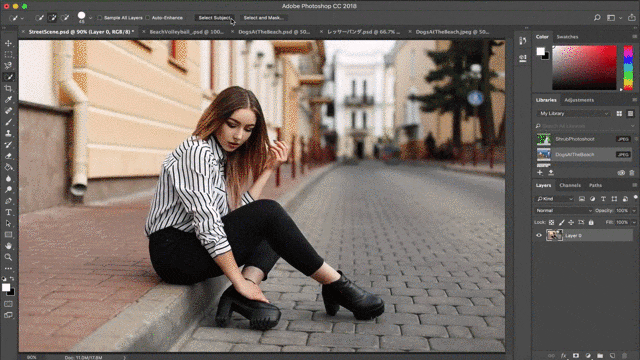Select the Eraser tool

[8, 156]
